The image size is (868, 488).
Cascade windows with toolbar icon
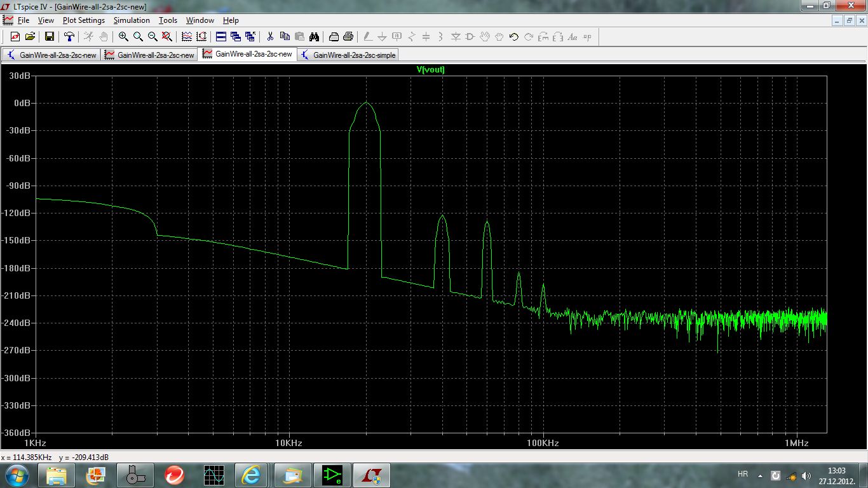coord(236,37)
